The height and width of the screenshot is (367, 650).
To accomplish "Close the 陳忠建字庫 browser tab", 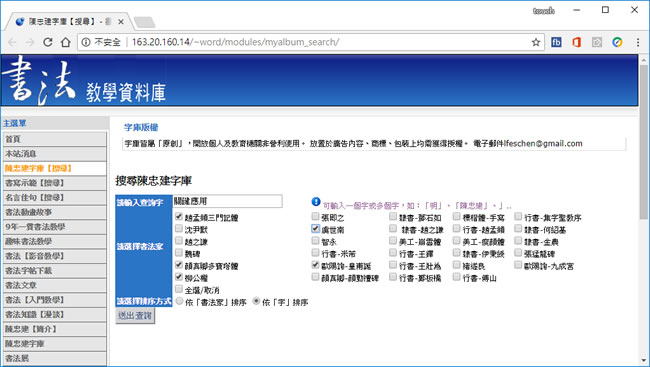I will 121,22.
